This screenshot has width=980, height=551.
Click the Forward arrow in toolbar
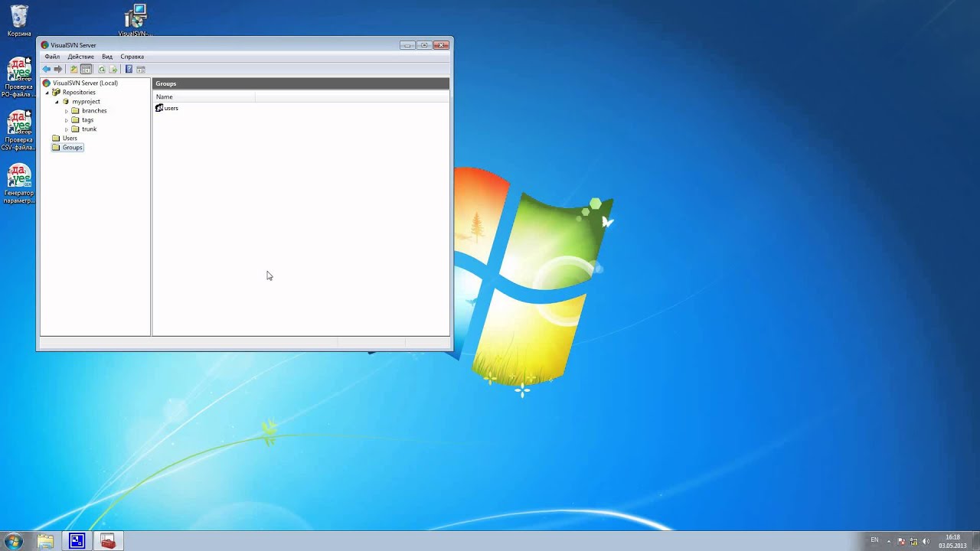pos(57,70)
